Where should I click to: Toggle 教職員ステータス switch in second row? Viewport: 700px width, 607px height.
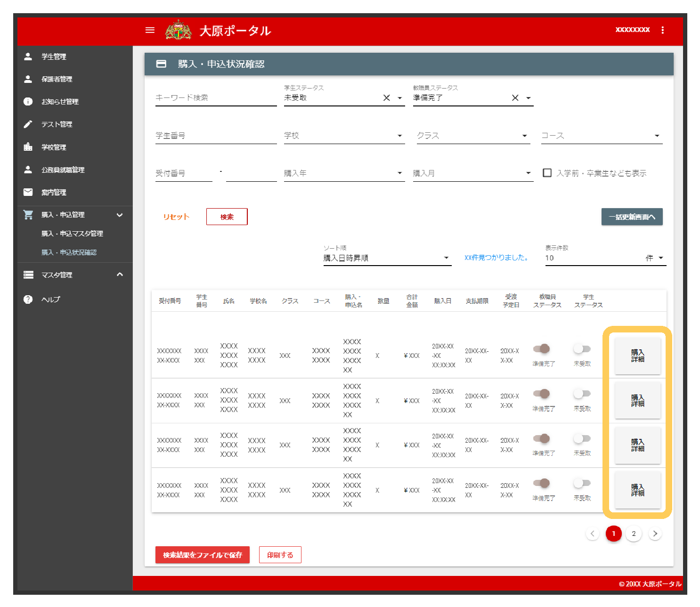[x=542, y=394]
